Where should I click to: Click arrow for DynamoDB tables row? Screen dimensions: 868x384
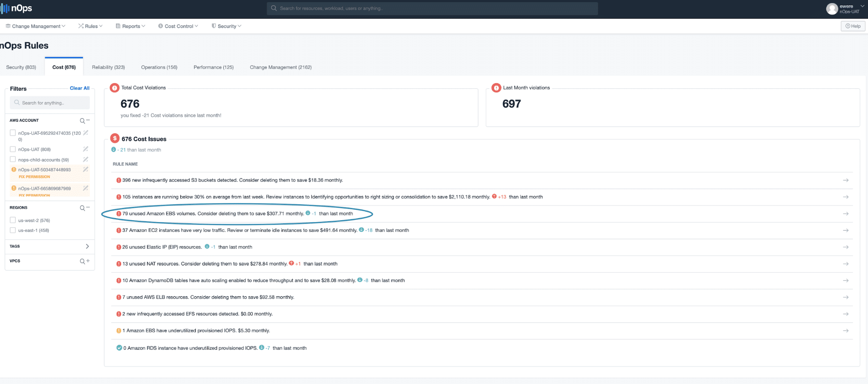pos(846,281)
